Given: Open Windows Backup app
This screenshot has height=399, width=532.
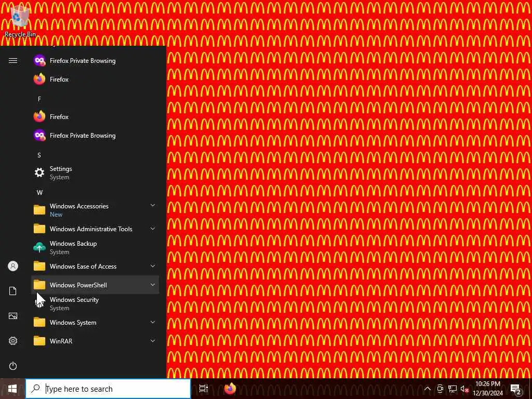Looking at the screenshot, I should click(95, 248).
